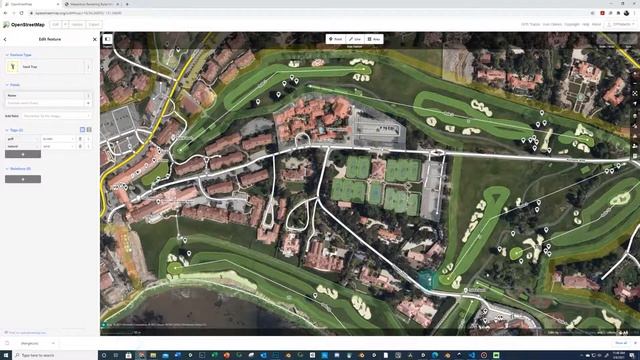Reload the browser page

click(x=22, y=13)
